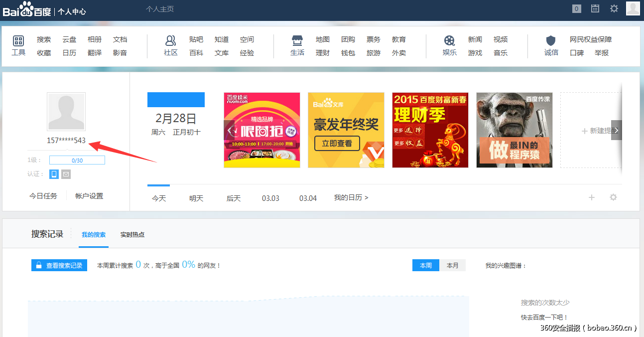Viewport: 644px width, 337px height.
Task: Open the 文档 documents link
Action: coord(120,39)
